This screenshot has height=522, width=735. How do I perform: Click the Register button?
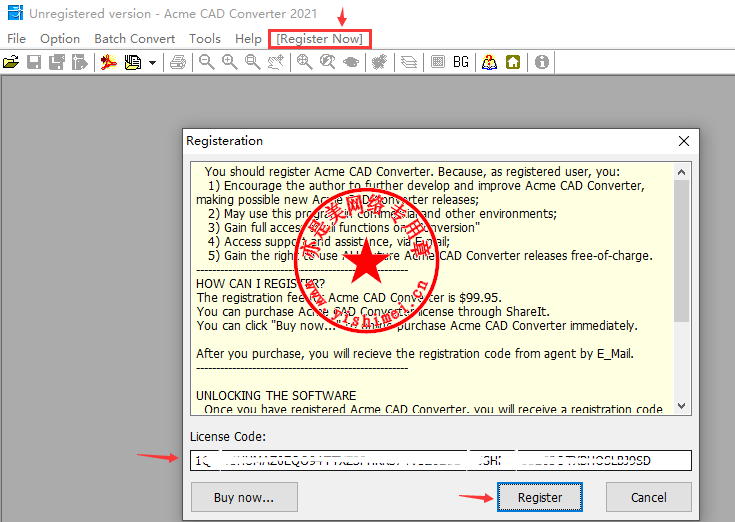(540, 497)
